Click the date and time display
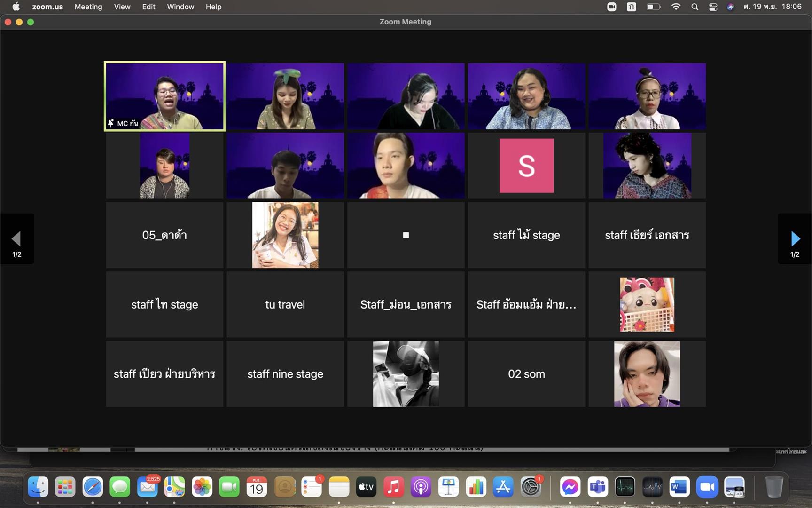The width and height of the screenshot is (812, 508). [x=773, y=7]
